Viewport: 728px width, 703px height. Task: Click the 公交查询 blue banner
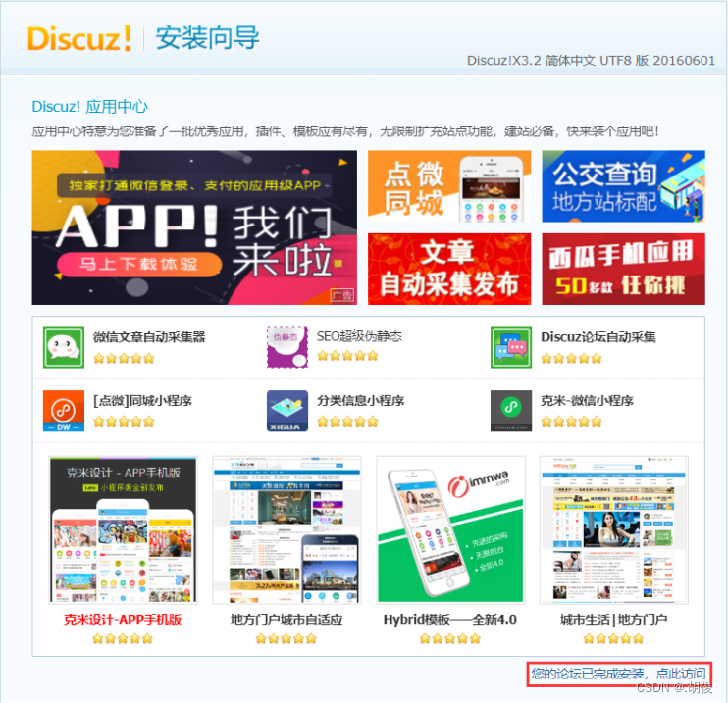(x=624, y=186)
